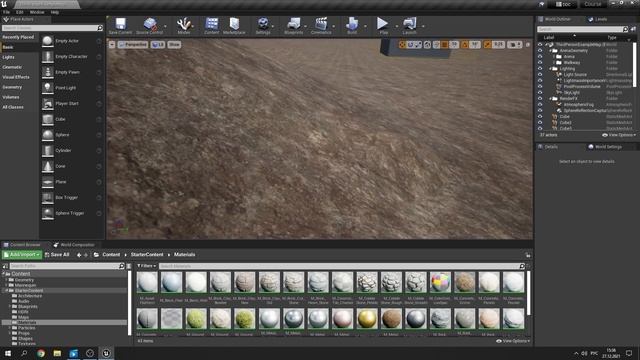Switch to the World Composition tab
640x360 pixels.
click(74, 245)
